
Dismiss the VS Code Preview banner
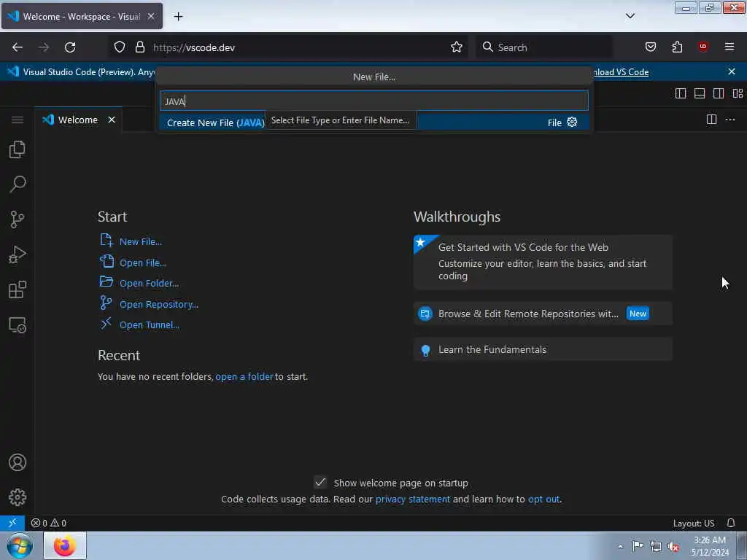tap(732, 71)
